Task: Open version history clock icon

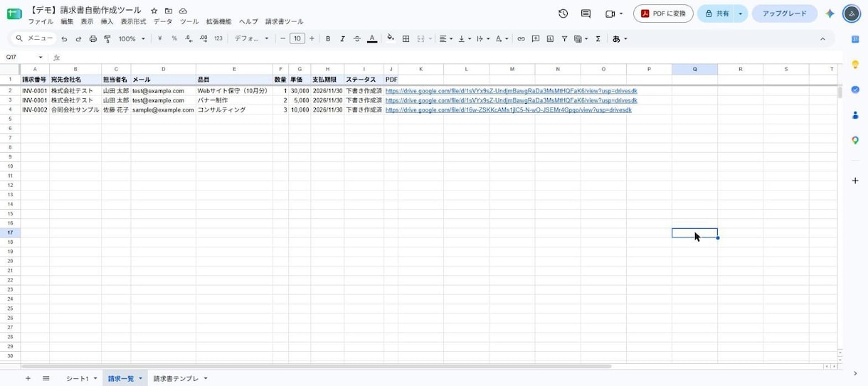Action: 563,14
